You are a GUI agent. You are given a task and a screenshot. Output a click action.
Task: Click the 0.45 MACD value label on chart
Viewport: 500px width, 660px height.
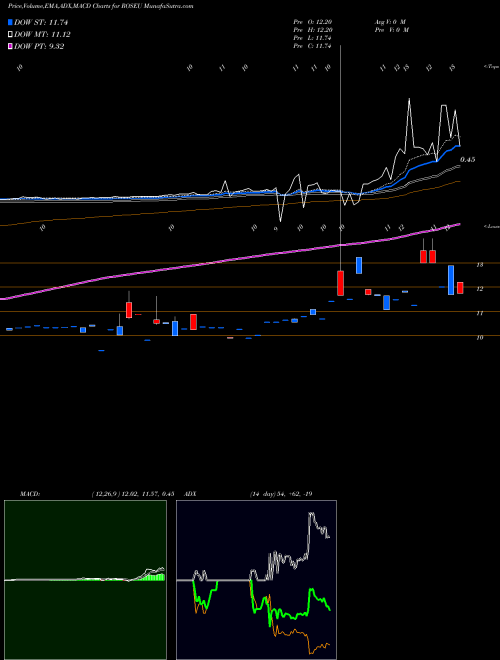(468, 160)
